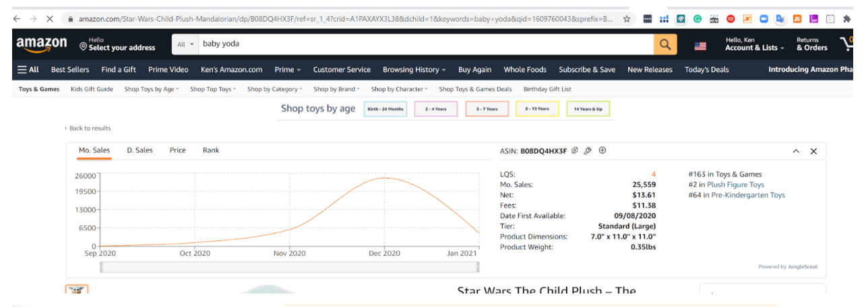The width and height of the screenshot is (868, 307).
Task: Open Returns & Orders
Action: pos(812,44)
